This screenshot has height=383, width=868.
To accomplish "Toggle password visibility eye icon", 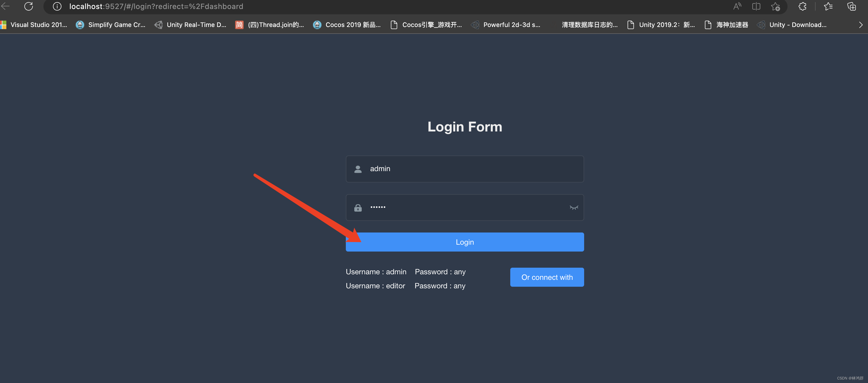I will (574, 207).
